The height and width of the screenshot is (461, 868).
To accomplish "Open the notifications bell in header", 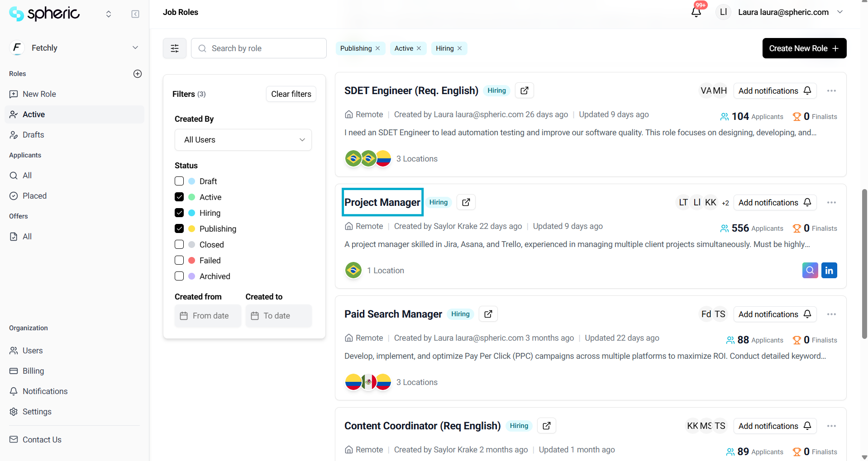I will pos(696,12).
